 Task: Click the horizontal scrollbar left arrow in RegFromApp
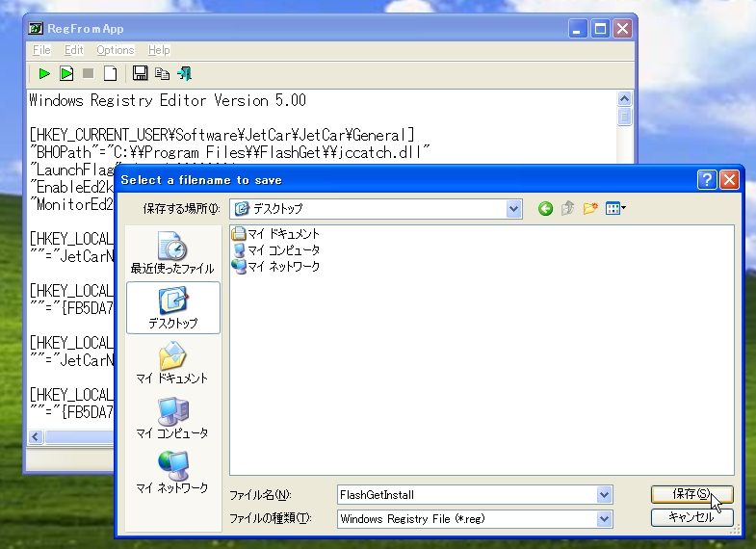coord(36,437)
